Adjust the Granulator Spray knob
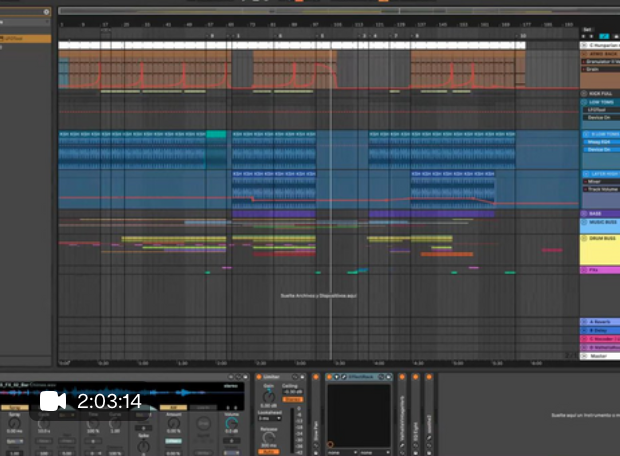Viewport: 620px width, 456px height. click(14, 423)
